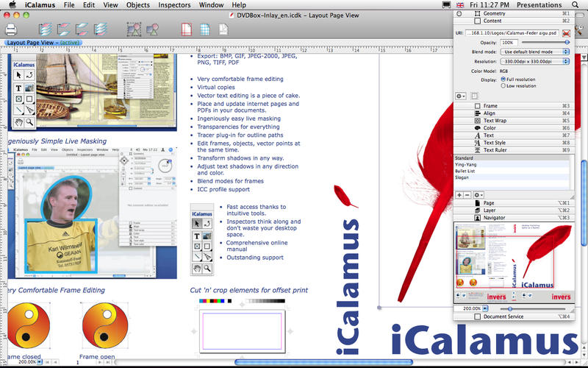Screen dimensions: 588x368
Task: Click the red crossed image icon beside the URI
Action: coord(566,33)
